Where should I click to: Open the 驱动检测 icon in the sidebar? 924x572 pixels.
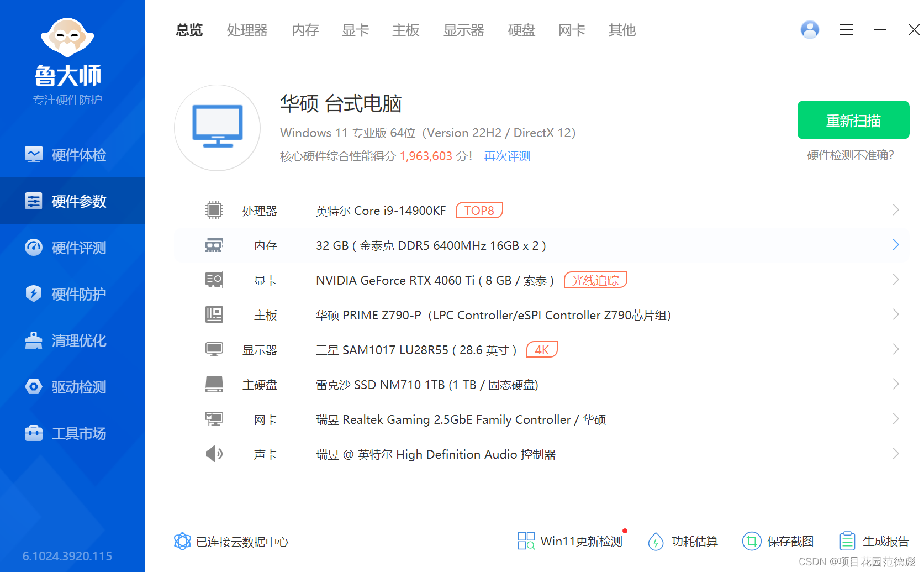(x=34, y=387)
